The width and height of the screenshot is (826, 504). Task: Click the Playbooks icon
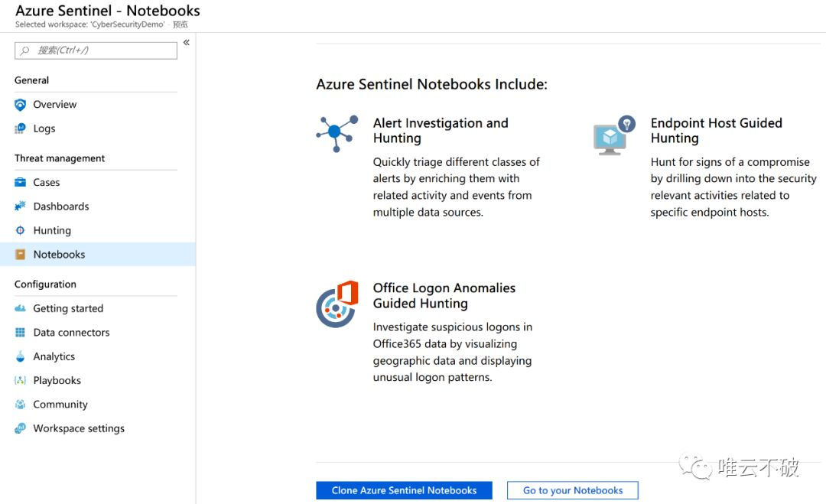click(20, 380)
